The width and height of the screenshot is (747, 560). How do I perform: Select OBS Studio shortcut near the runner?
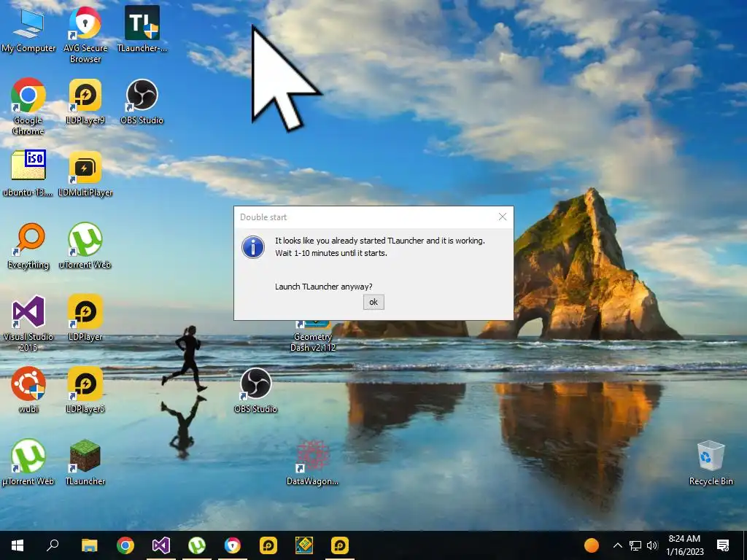point(256,391)
